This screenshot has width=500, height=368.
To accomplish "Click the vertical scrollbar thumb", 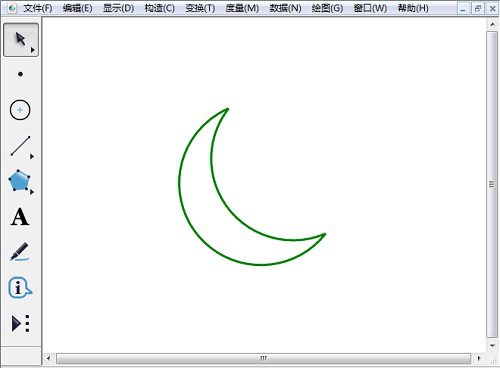I will [492, 184].
